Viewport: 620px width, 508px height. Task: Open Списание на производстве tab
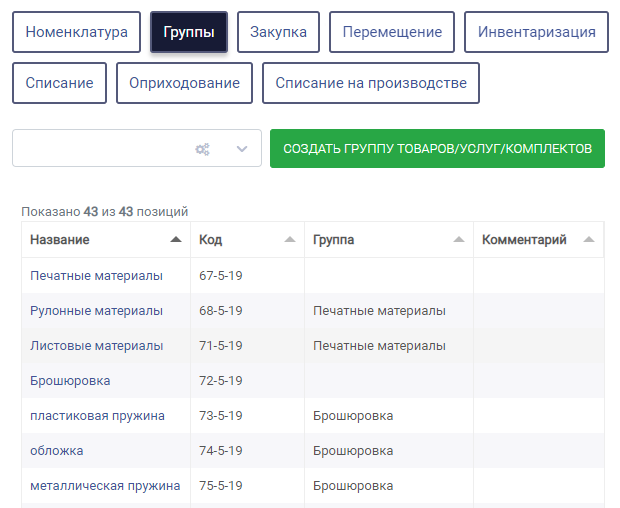pos(371,83)
